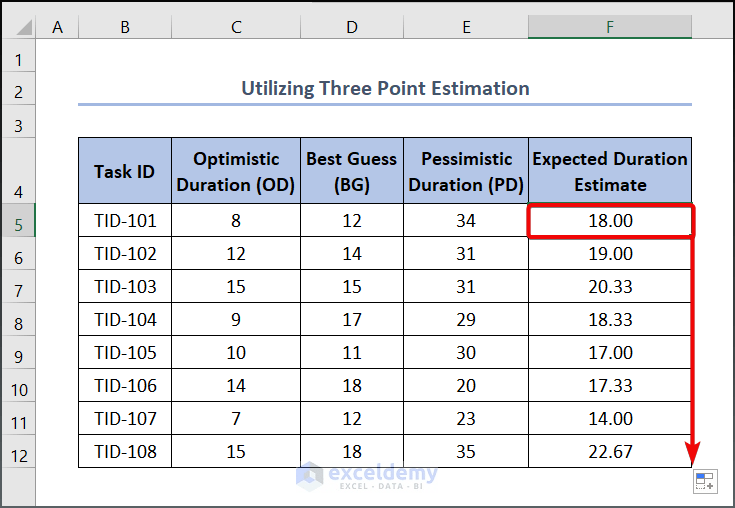Select cell TID-108
The width and height of the screenshot is (735, 508).
[x=125, y=451]
